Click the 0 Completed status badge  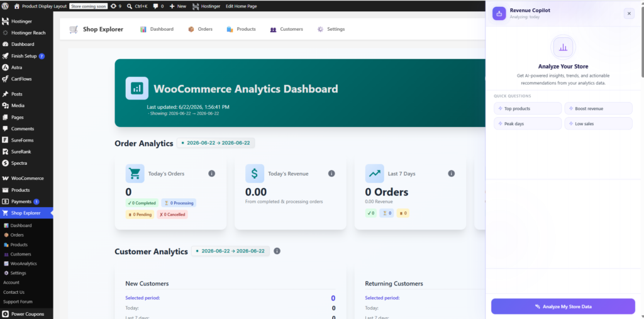142,203
